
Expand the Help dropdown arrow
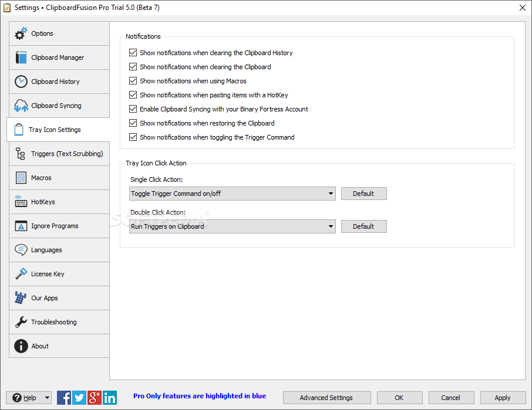coord(47,398)
